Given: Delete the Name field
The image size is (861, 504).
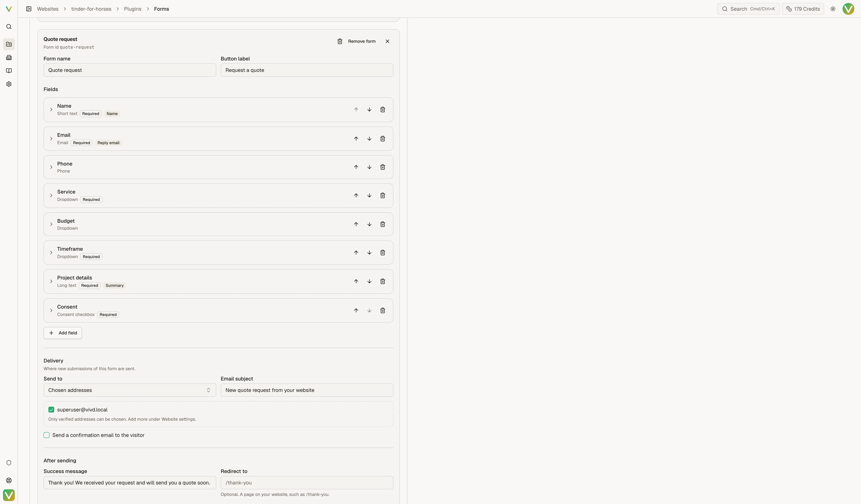Looking at the screenshot, I should click(x=383, y=110).
